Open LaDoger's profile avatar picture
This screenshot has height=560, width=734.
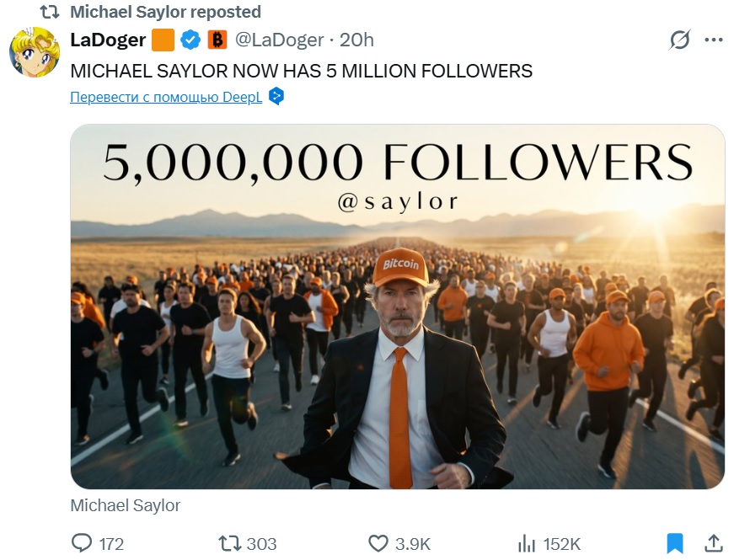tap(35, 52)
